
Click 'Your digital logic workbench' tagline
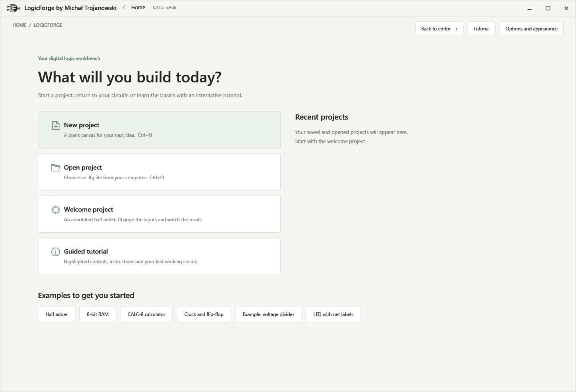click(x=69, y=58)
